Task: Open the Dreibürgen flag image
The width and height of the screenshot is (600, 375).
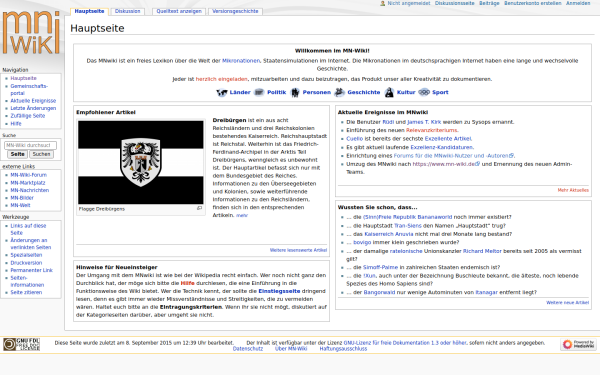Action: coord(141,163)
